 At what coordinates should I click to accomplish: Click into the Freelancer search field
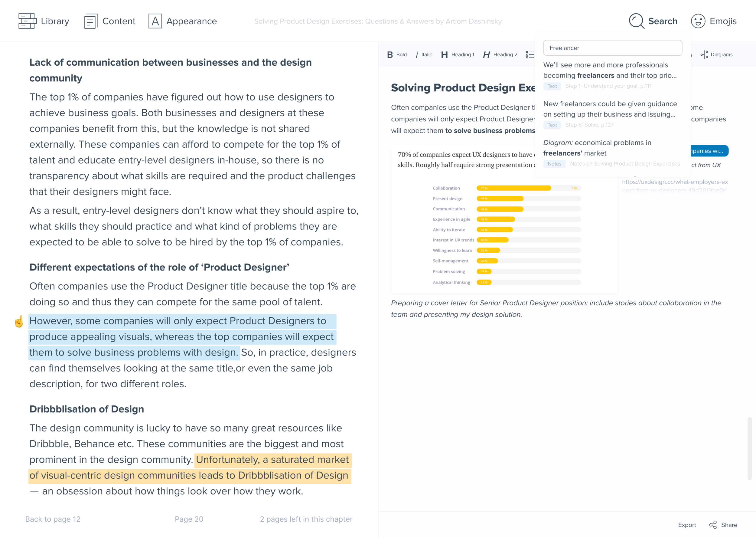point(612,48)
